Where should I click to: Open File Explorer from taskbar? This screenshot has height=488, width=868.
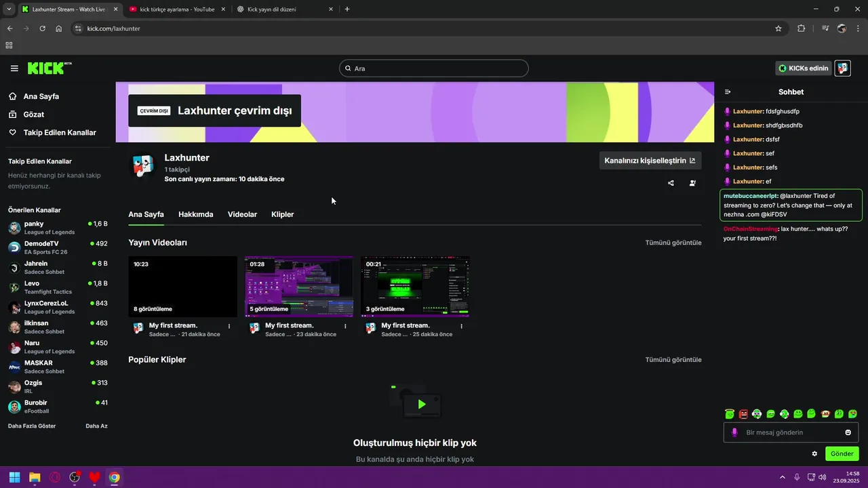(35, 477)
